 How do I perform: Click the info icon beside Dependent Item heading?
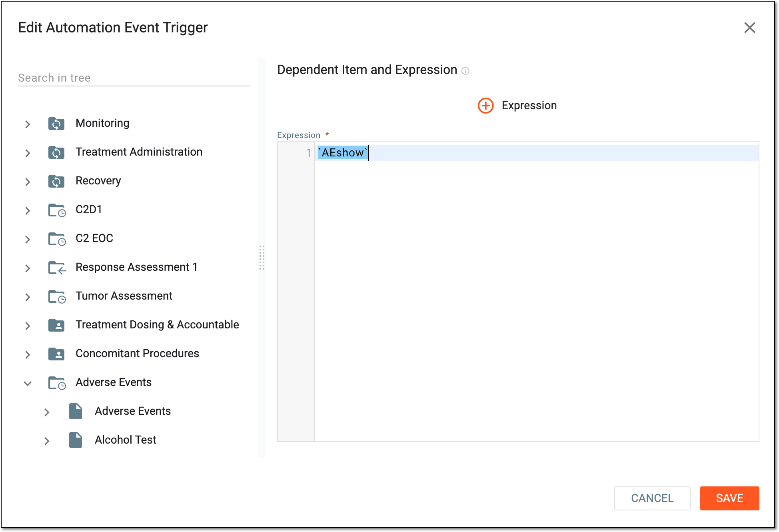coord(465,71)
